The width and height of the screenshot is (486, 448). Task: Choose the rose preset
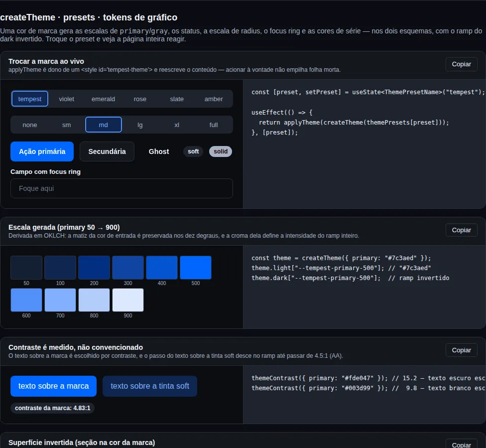point(140,99)
